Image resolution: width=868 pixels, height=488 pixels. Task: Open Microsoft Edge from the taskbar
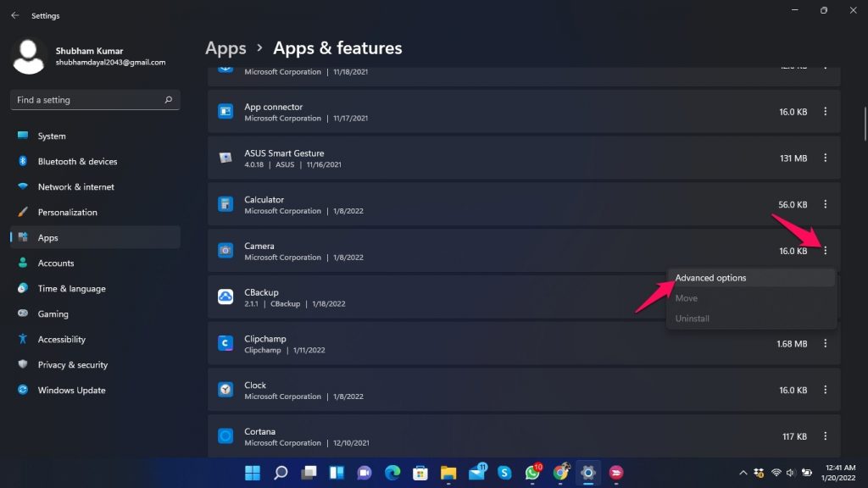tap(392, 472)
